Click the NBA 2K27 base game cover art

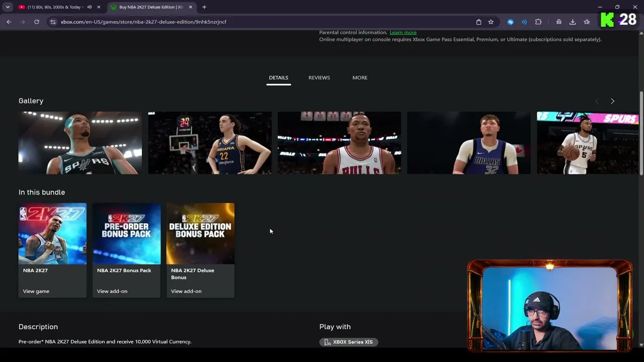52,233
